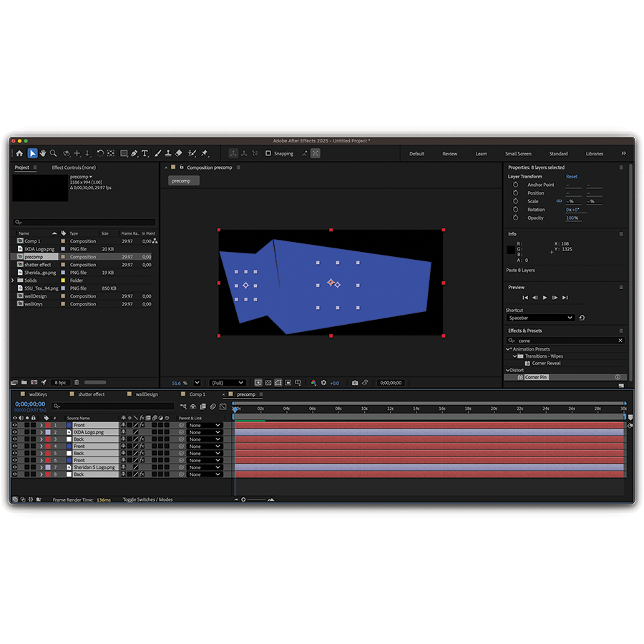Viewport: 644px width, 644px height.
Task: Pick the Clone Stamp tool
Action: pos(167,153)
